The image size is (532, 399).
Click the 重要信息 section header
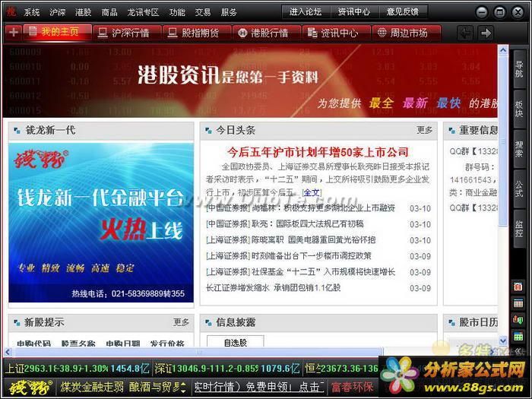pos(470,130)
